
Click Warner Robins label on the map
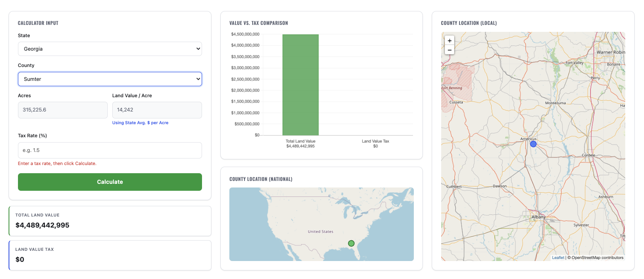(x=610, y=52)
